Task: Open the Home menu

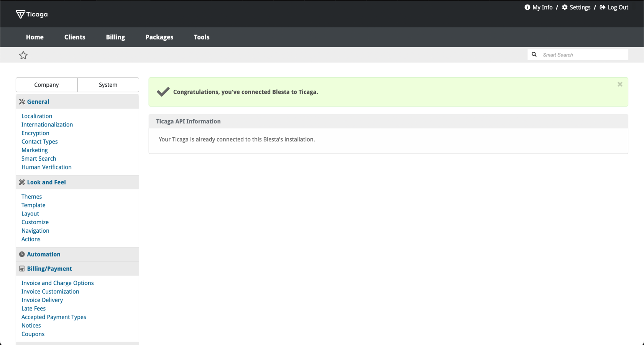Action: (35, 37)
